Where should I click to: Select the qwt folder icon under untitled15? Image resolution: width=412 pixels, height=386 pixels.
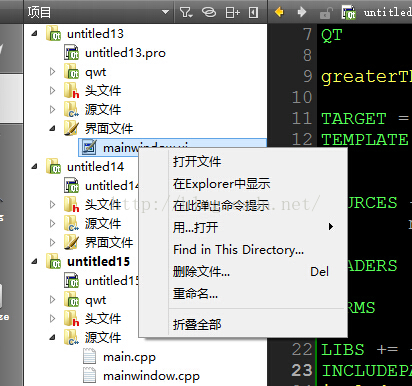(x=71, y=299)
